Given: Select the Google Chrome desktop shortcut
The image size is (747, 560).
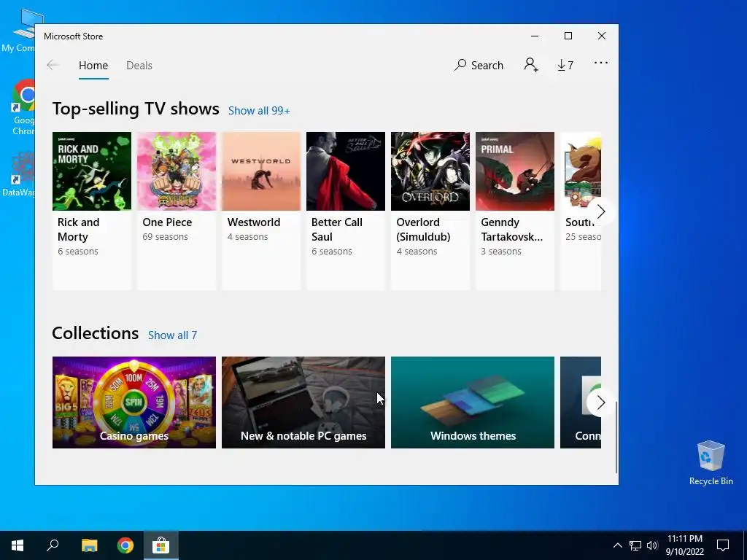Looking at the screenshot, I should tap(22, 108).
